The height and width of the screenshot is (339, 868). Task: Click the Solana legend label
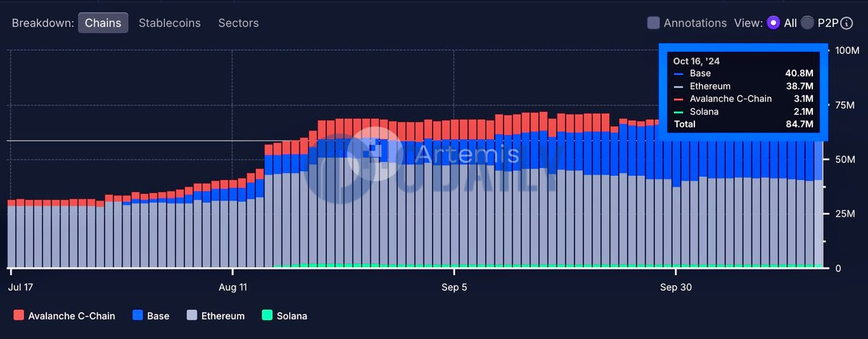tap(292, 316)
